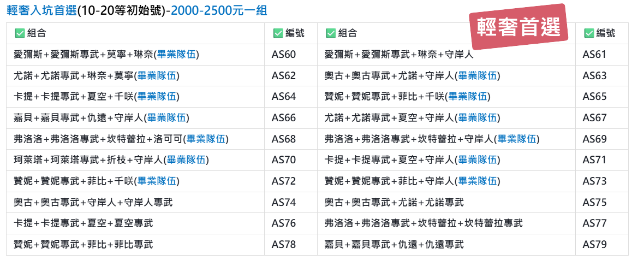The width and height of the screenshot is (644, 266).
Task: Click 畢業隊伍 link in the AS73 combo
Action: (x=477, y=181)
